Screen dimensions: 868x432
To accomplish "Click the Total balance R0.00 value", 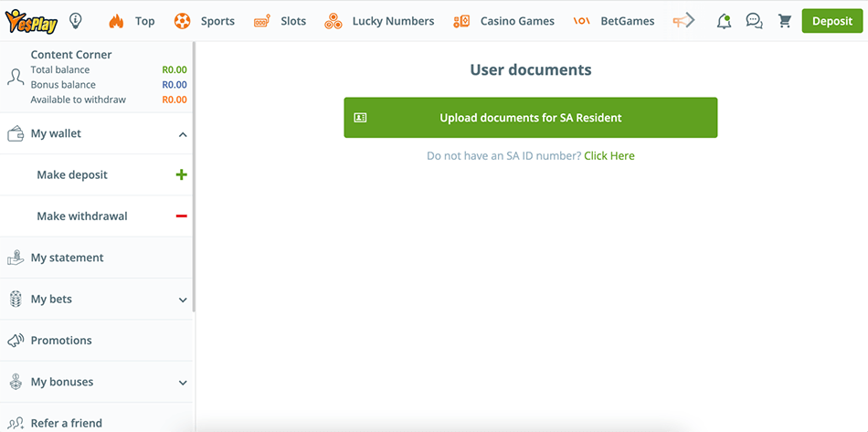I will tap(175, 70).
